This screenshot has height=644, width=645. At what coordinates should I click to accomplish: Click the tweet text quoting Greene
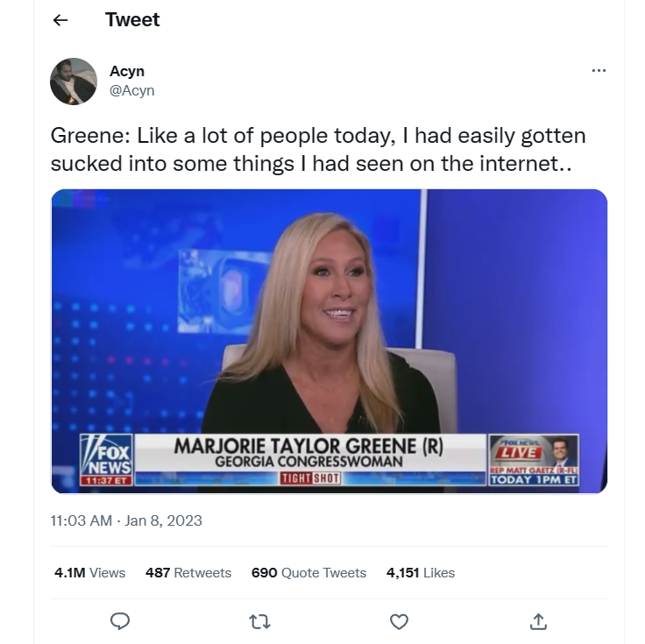[x=318, y=150]
